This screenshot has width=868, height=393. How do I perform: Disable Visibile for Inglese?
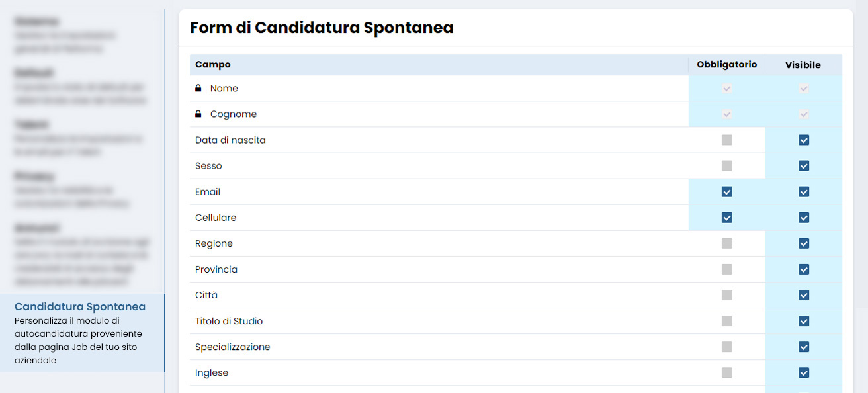click(804, 372)
